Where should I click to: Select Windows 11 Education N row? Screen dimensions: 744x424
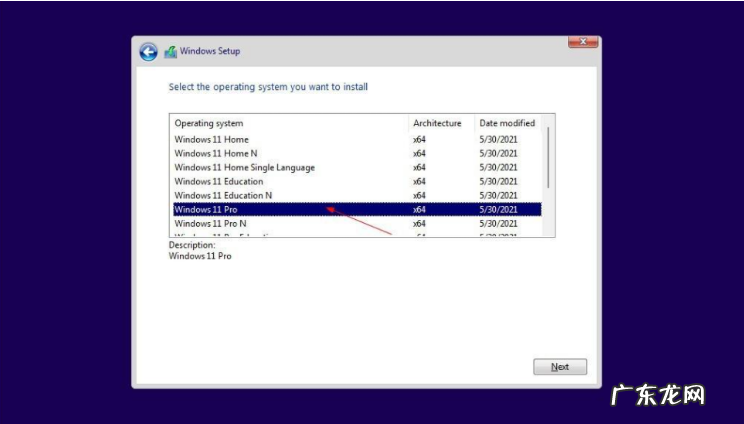(x=357, y=195)
